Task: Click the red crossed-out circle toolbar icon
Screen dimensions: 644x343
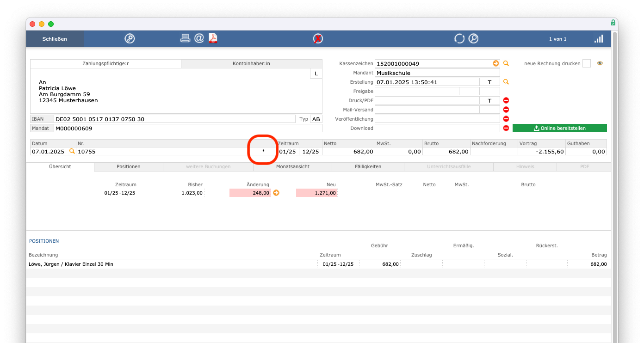Action: pos(318,39)
